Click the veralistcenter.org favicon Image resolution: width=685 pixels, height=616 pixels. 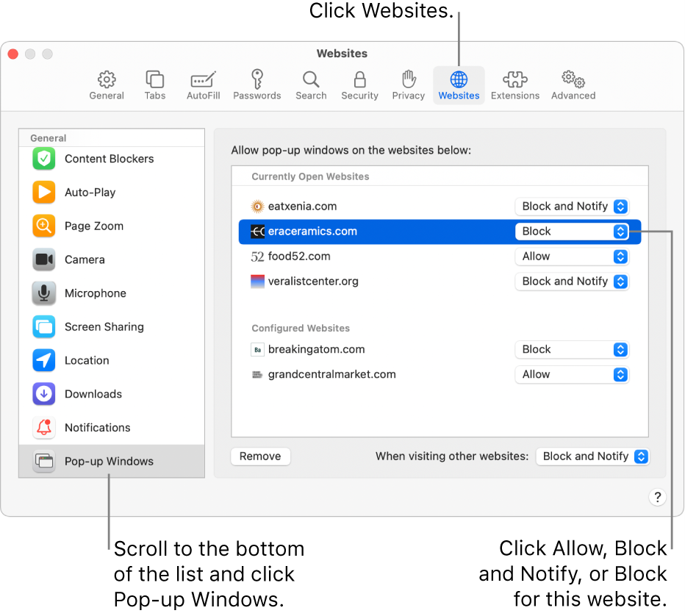257,282
